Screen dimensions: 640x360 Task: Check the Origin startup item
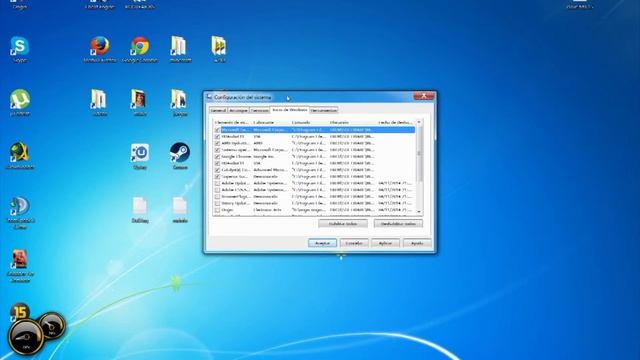tap(217, 210)
